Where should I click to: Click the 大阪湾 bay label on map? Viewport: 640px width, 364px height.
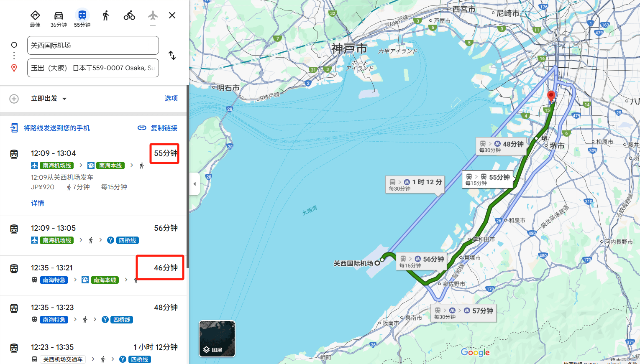310,210
